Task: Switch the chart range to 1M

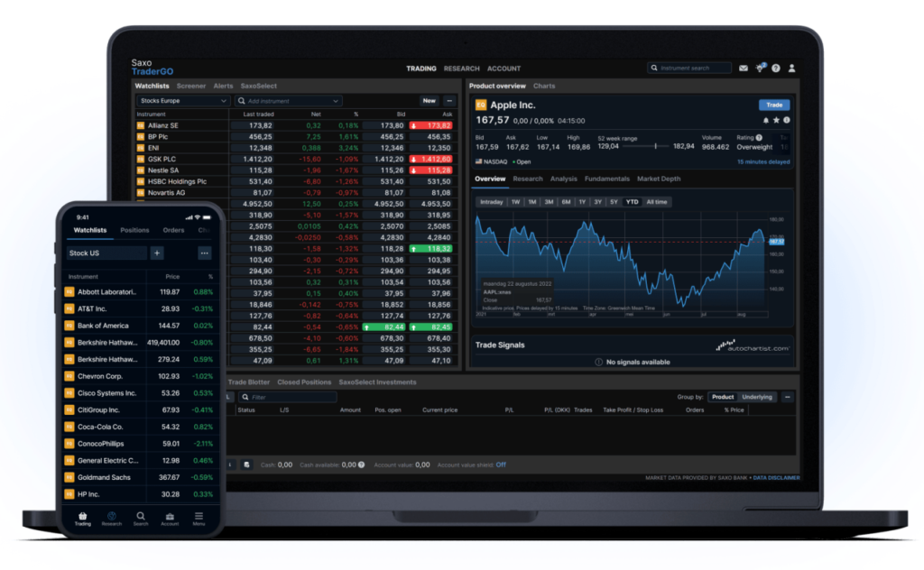Action: click(532, 202)
